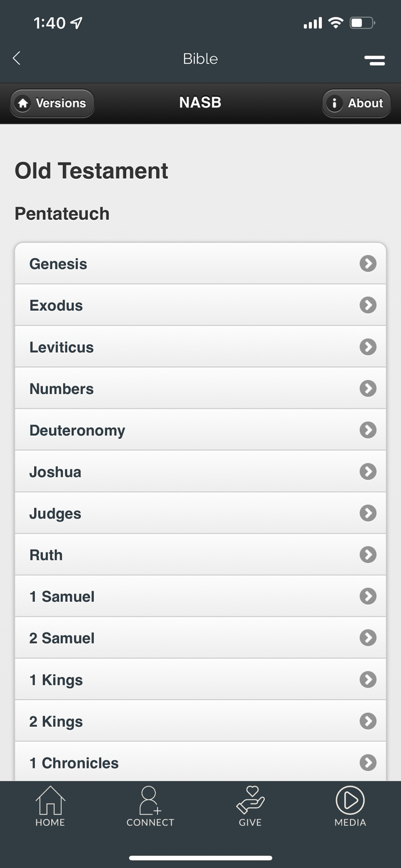This screenshot has width=401, height=868.
Task: Tap the back arrow icon
Action: pyautogui.click(x=17, y=58)
